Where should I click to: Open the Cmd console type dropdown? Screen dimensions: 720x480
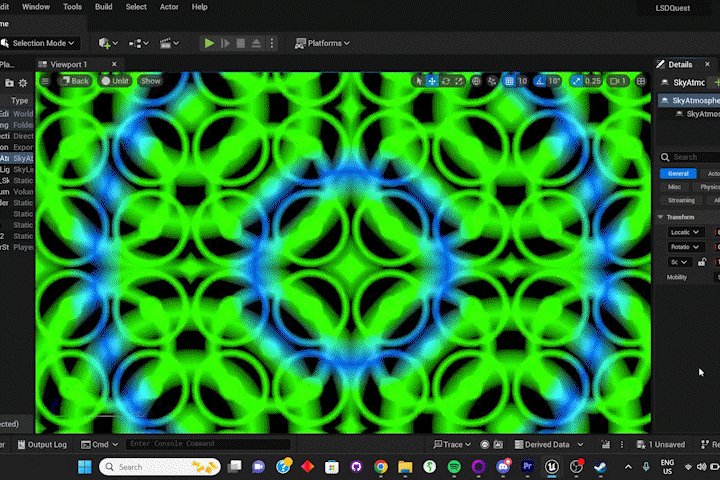click(x=99, y=444)
